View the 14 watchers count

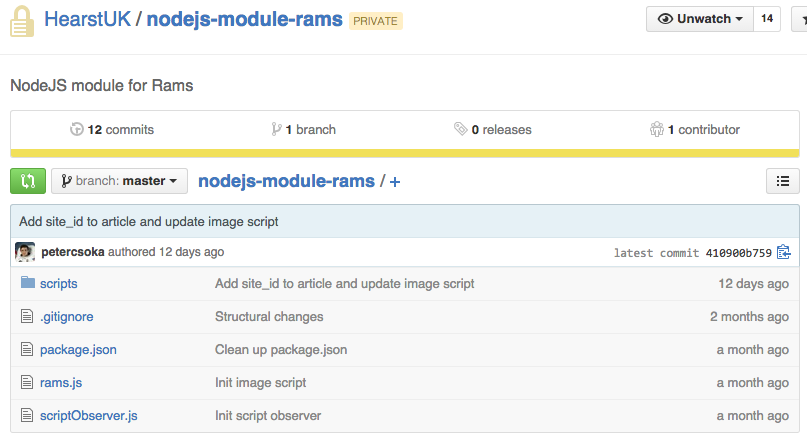click(x=767, y=19)
